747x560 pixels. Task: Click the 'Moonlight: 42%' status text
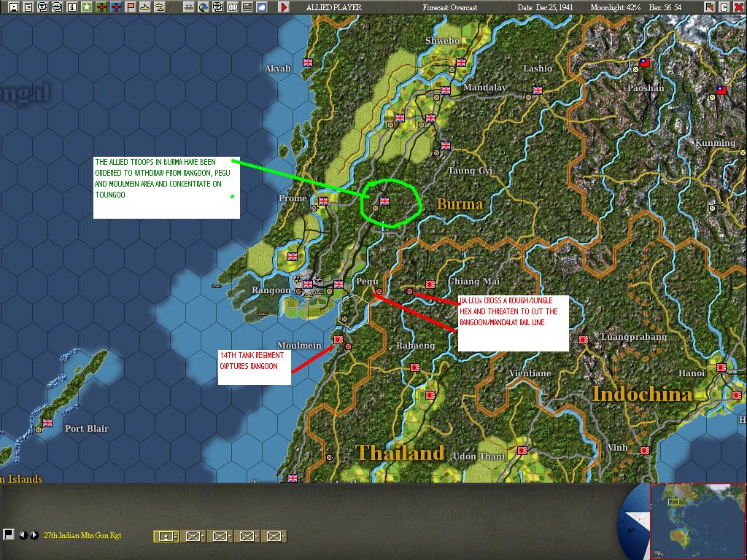tap(616, 7)
